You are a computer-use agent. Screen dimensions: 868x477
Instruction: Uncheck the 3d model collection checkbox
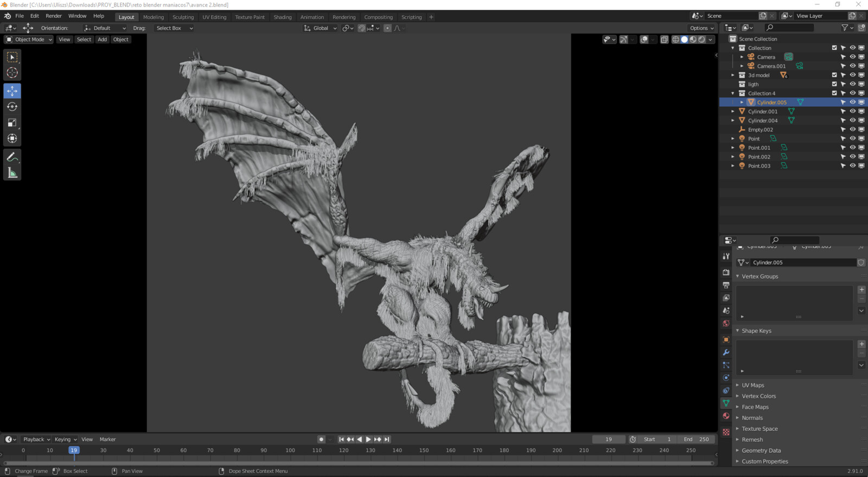click(834, 75)
